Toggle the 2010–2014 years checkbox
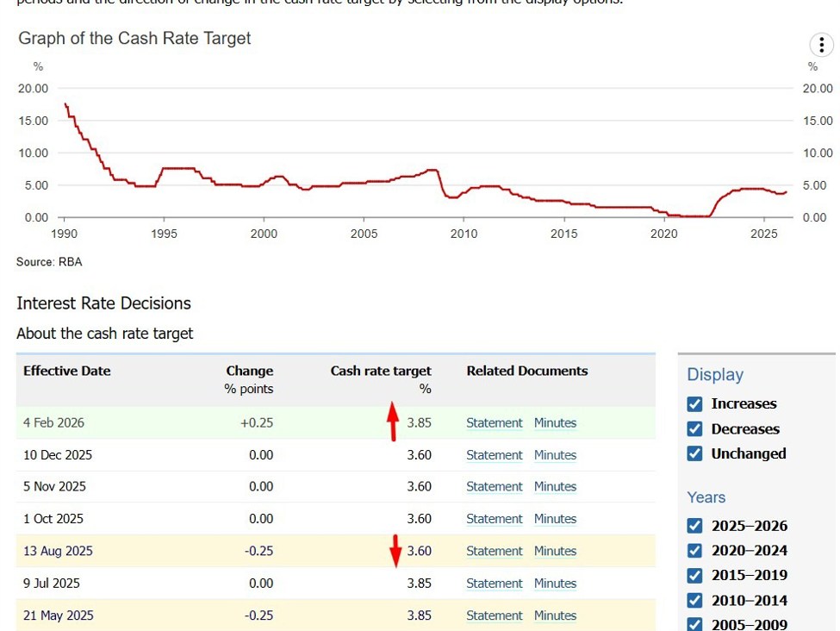Screen dimensions: 840x631 click(695, 601)
